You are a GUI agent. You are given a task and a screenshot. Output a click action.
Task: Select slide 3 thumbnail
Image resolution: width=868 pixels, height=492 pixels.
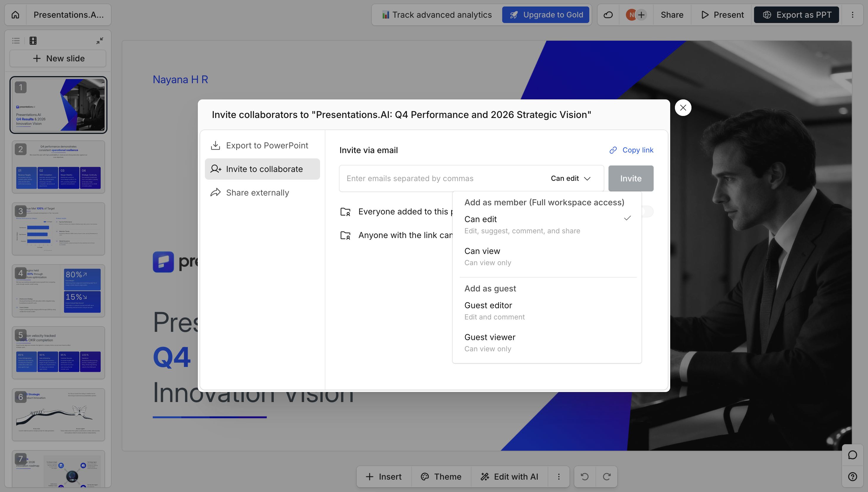tap(58, 229)
